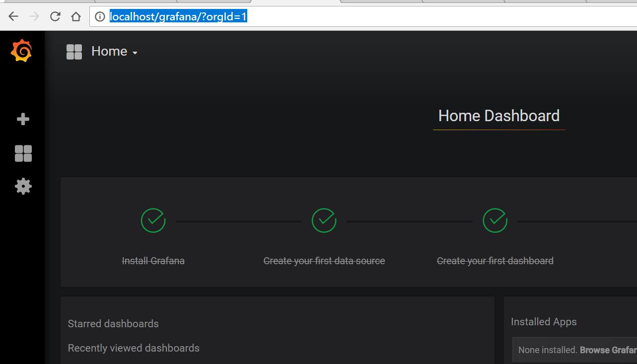Image resolution: width=637 pixels, height=364 pixels.
Task: Expand Starred dashboards section
Action: tap(113, 324)
